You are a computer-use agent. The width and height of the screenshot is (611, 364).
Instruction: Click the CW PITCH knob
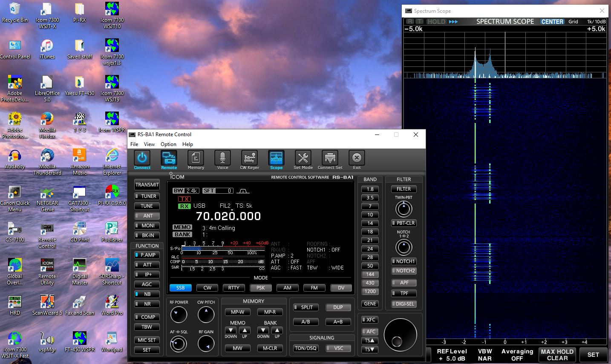coord(206,315)
